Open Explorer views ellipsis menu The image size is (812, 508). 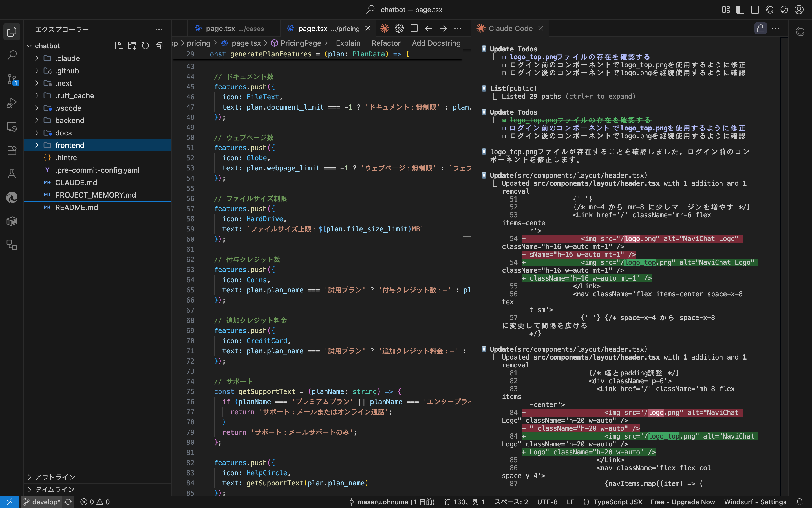159,30
